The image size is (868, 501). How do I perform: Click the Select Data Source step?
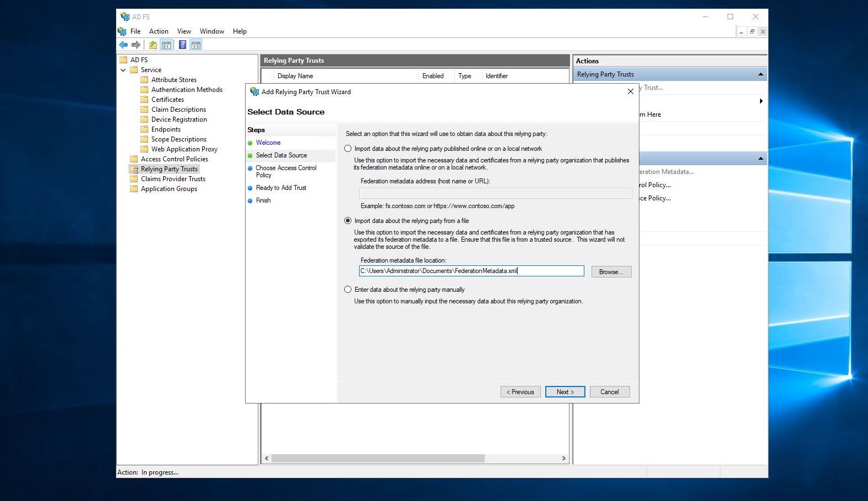coord(281,155)
